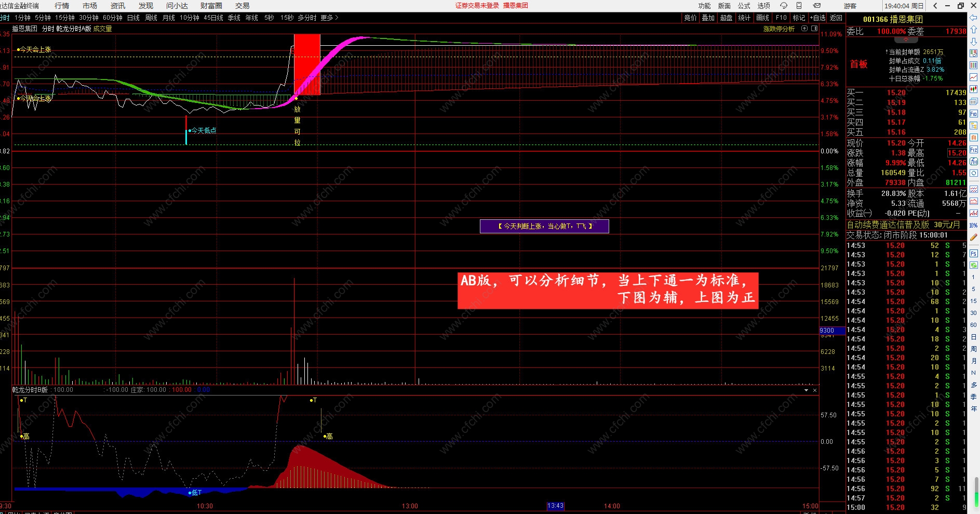Open the customer service headset icon
Image resolution: width=980 pixels, height=514 pixels.
click(x=784, y=6)
